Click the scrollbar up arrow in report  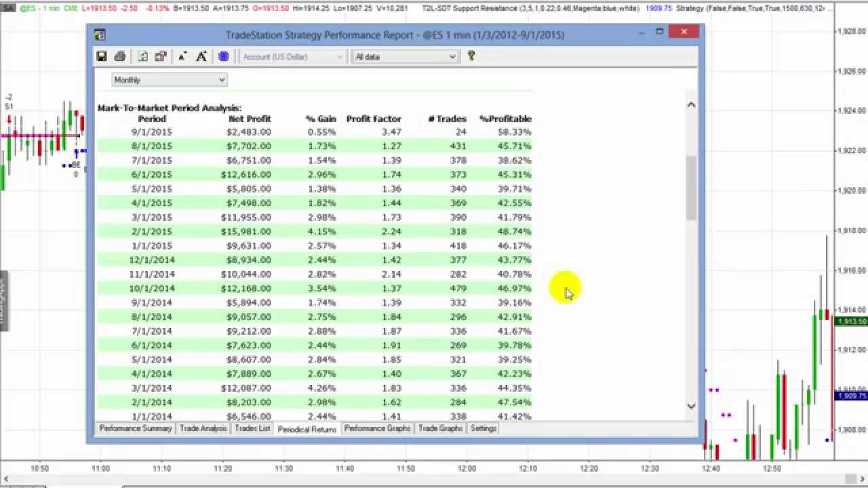pos(691,104)
